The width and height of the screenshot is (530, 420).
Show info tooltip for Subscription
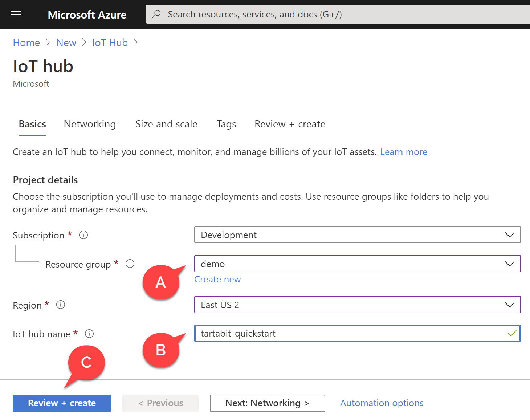tap(83, 235)
